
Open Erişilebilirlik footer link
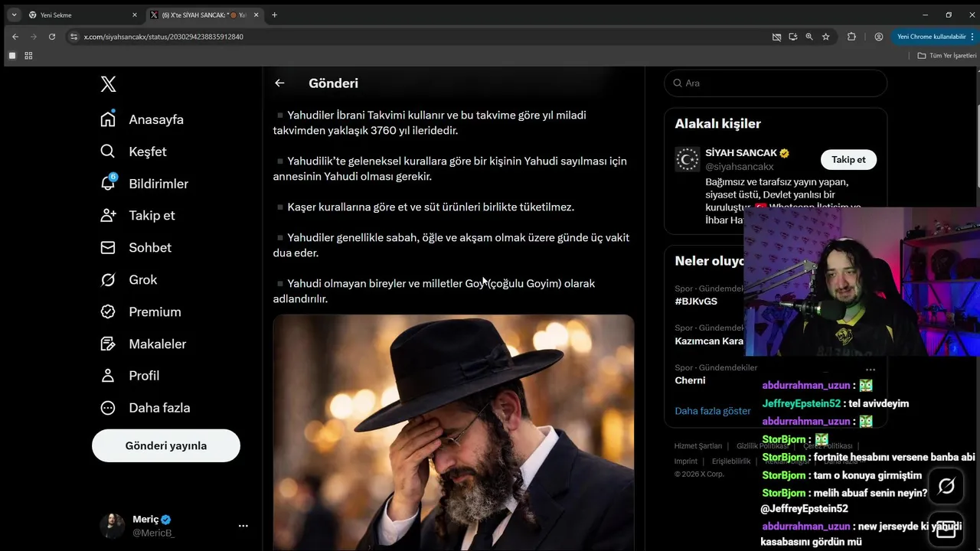coord(731,461)
